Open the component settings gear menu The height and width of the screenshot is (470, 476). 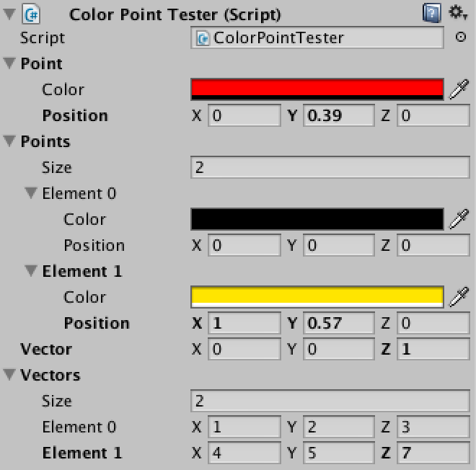coord(456,13)
